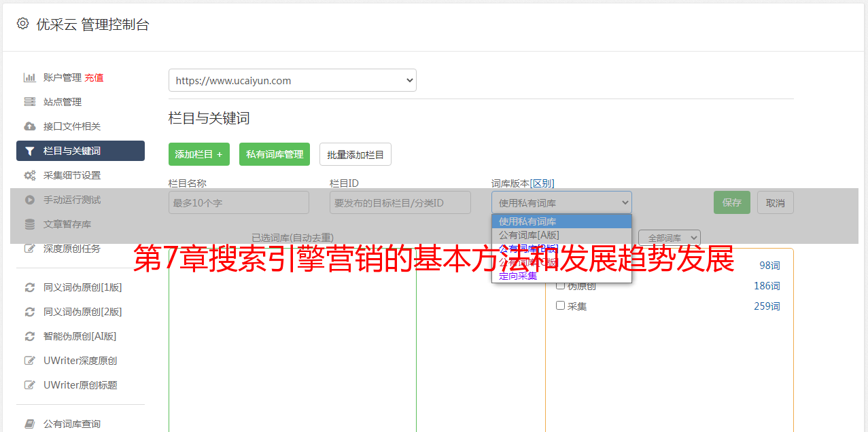868x432 pixels.
Task: Click the play icon for 手动运行测试
Action: pos(29,200)
